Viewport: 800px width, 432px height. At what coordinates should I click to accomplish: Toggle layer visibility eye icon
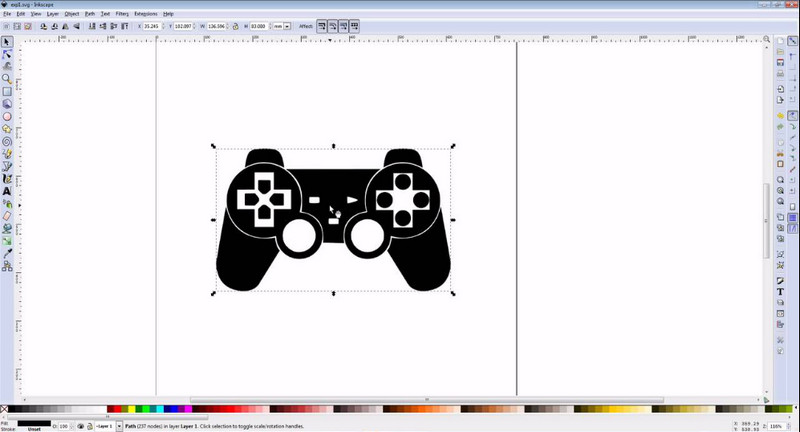[x=80, y=426]
